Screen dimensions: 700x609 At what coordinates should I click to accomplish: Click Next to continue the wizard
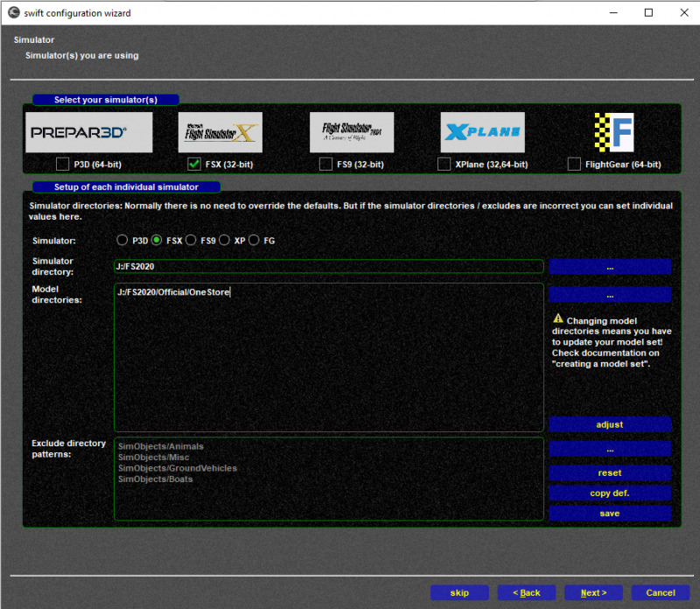pos(593,592)
